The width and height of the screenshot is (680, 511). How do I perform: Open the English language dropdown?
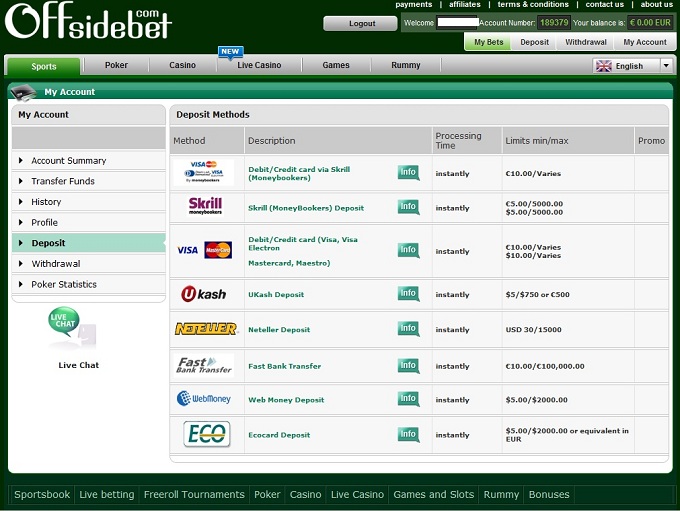pyautogui.click(x=633, y=66)
